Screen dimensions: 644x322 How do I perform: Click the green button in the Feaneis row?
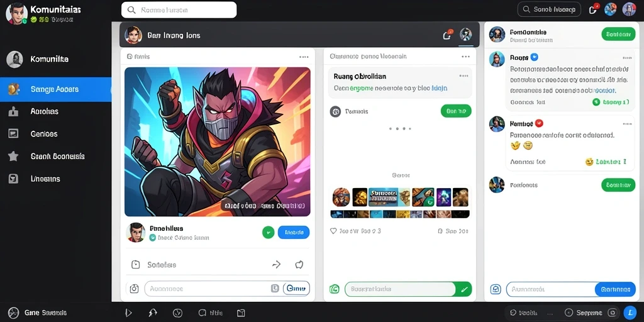point(456,111)
